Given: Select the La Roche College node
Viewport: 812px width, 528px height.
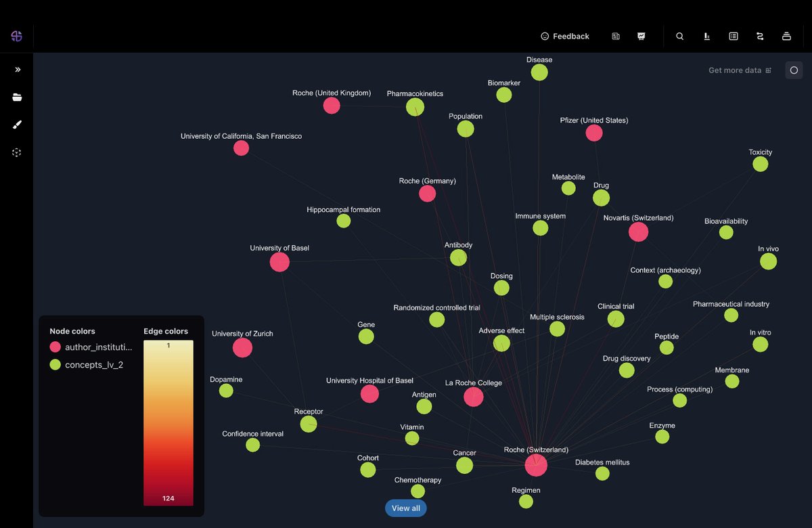Looking at the screenshot, I should tap(474, 397).
